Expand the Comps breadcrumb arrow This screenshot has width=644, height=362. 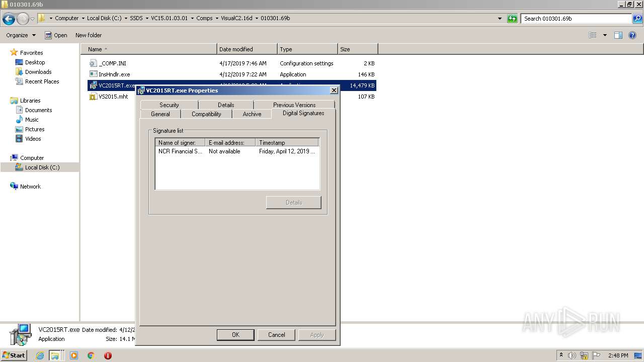pyautogui.click(x=217, y=18)
